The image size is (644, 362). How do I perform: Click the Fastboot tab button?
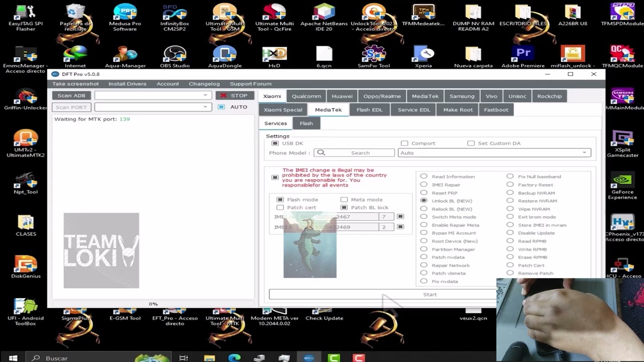coord(496,110)
